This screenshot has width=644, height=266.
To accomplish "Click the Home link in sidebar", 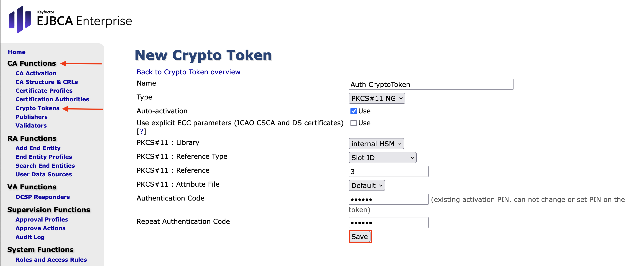I will pos(17,52).
